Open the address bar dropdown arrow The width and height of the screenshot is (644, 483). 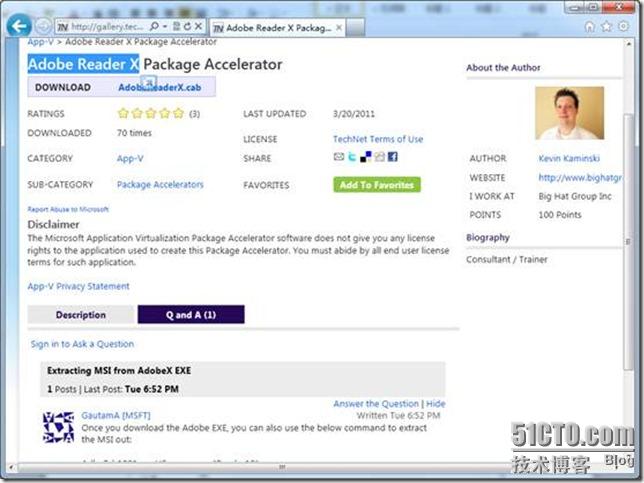coord(165,27)
